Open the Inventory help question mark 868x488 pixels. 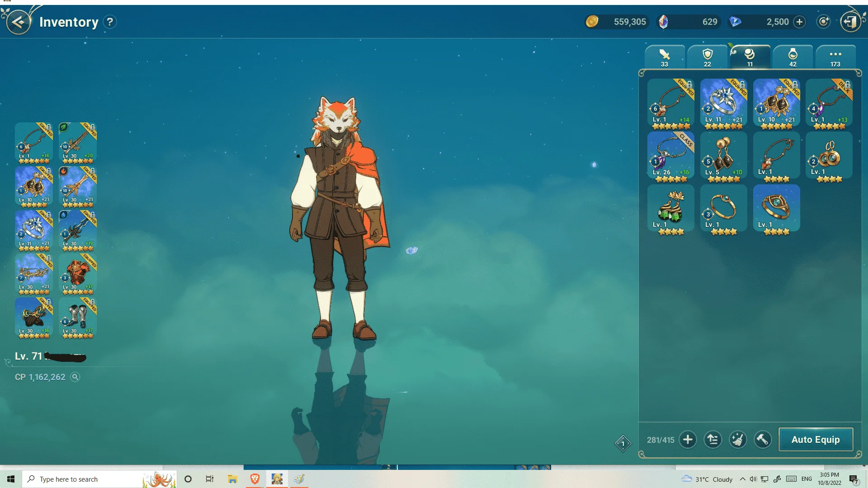pyautogui.click(x=110, y=22)
